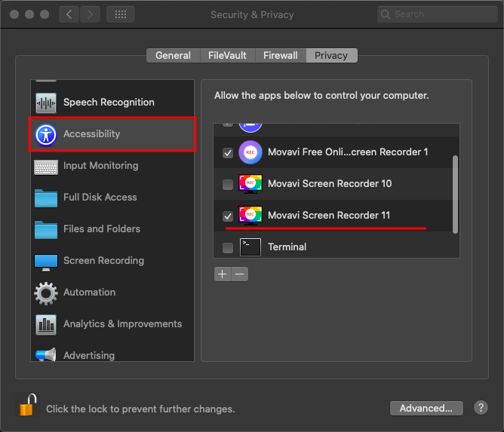The image size is (504, 432).
Task: Click the Speech Recognition waveform icon
Action: tap(46, 103)
